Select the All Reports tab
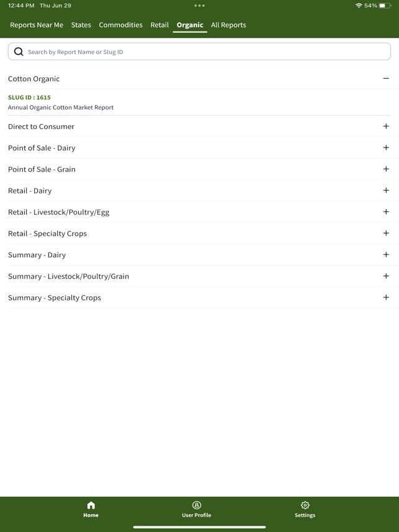Screen dimensions: 399x532 tap(228, 25)
